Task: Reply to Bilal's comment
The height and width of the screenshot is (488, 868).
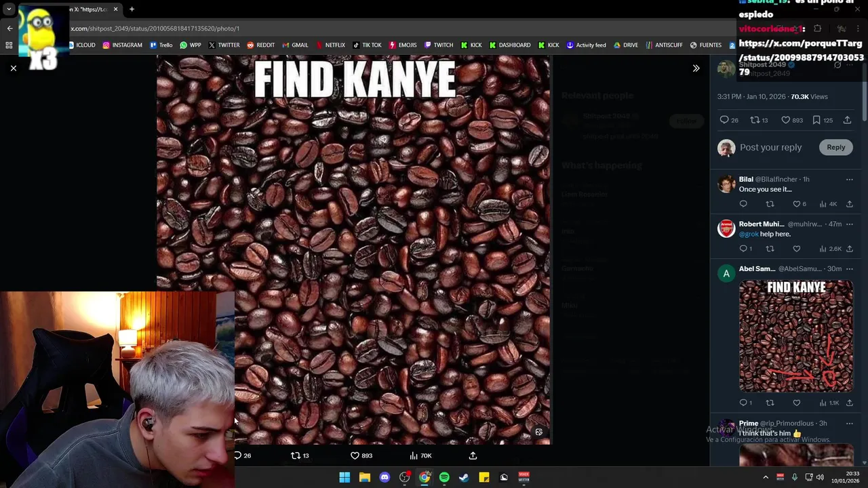Action: (x=743, y=204)
